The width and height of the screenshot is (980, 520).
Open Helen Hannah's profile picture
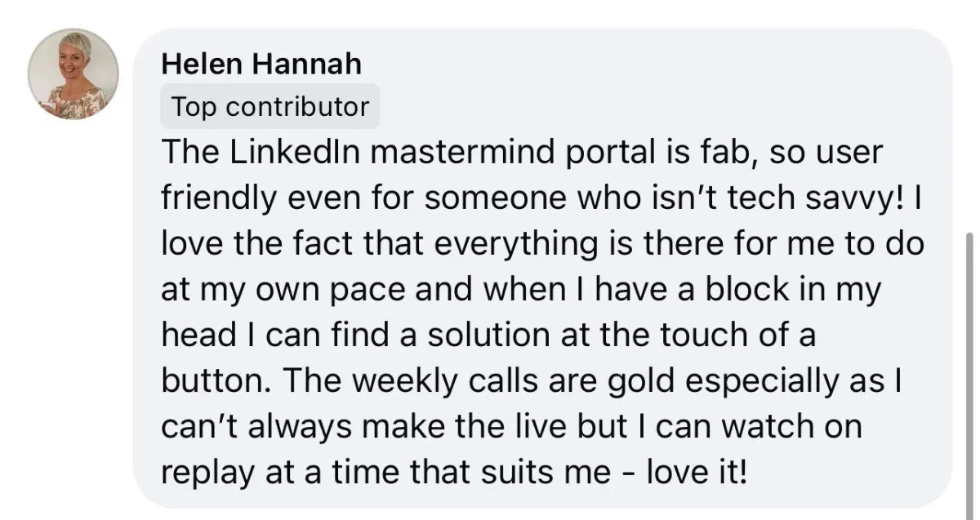(74, 75)
